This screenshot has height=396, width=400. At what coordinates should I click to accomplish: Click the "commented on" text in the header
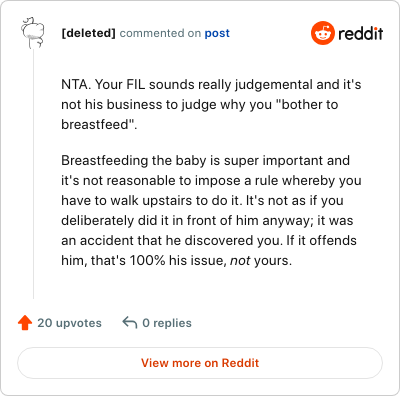160,33
